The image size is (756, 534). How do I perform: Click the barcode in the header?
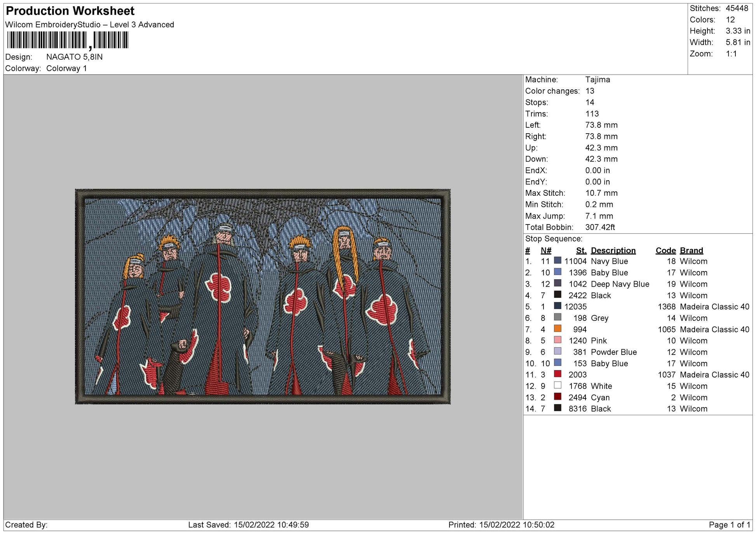[68, 40]
